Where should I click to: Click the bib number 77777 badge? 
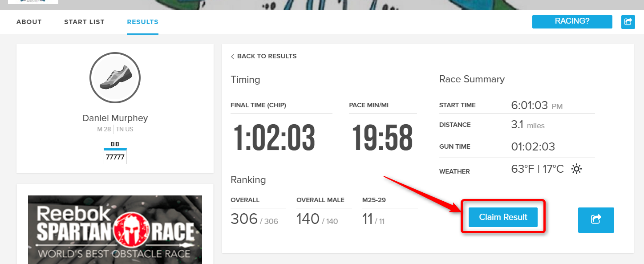115,157
